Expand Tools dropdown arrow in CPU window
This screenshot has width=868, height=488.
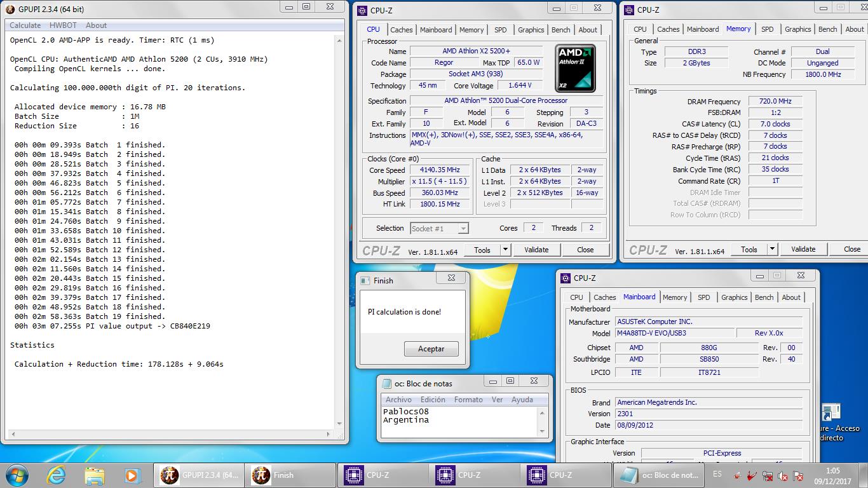(x=506, y=250)
